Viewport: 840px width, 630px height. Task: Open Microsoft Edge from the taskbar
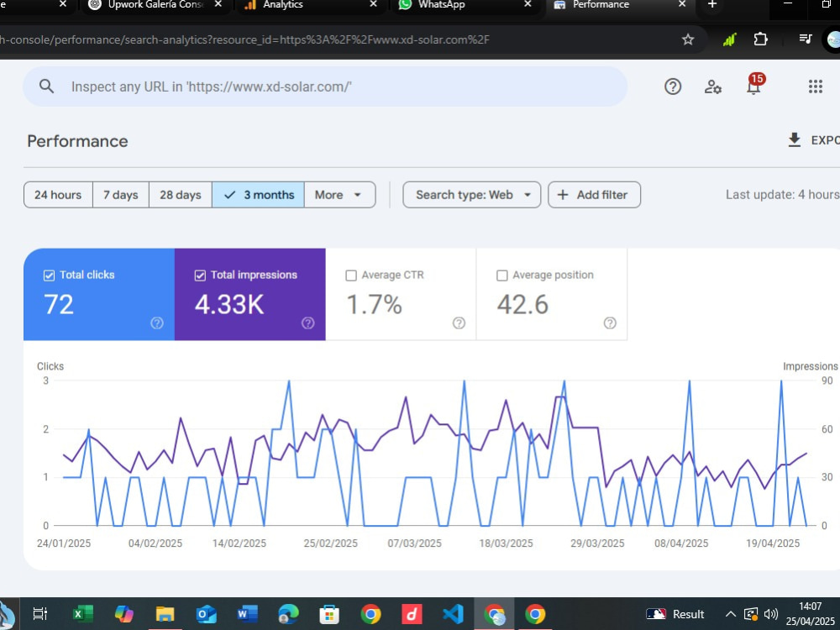[288, 614]
